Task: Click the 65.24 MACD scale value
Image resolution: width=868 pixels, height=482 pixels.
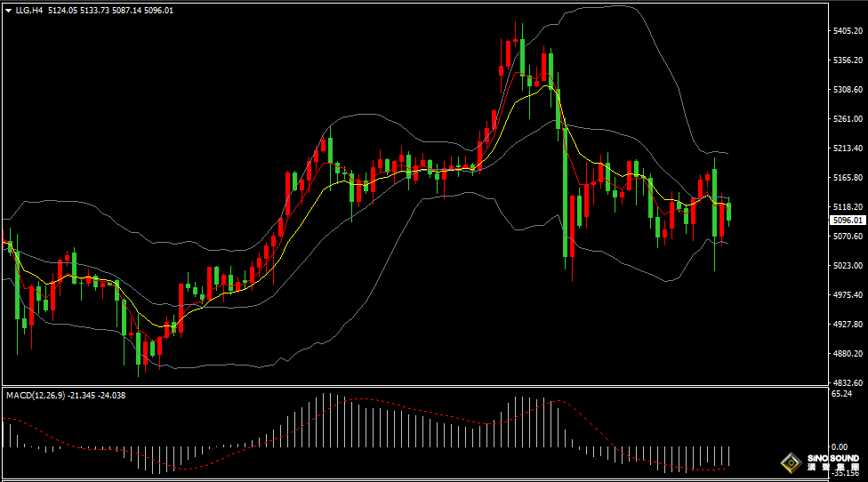Action: point(841,393)
